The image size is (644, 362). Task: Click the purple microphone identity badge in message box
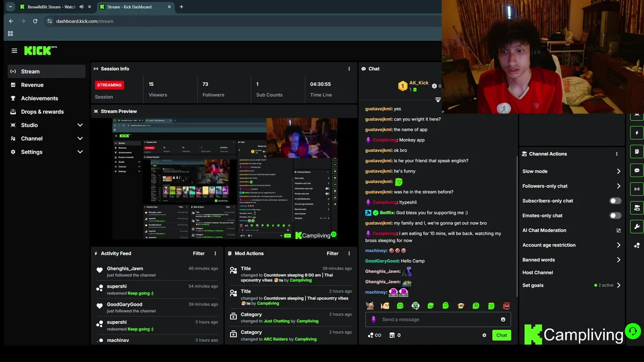coord(373,319)
